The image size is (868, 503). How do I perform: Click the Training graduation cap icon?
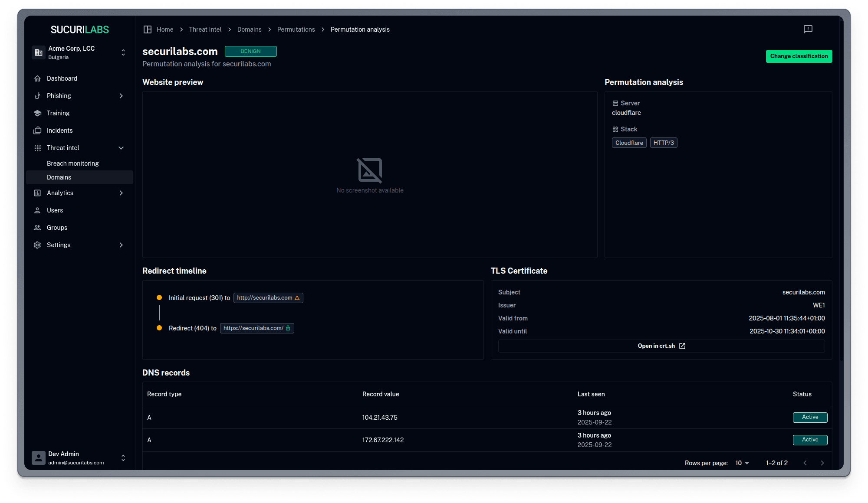click(x=37, y=113)
